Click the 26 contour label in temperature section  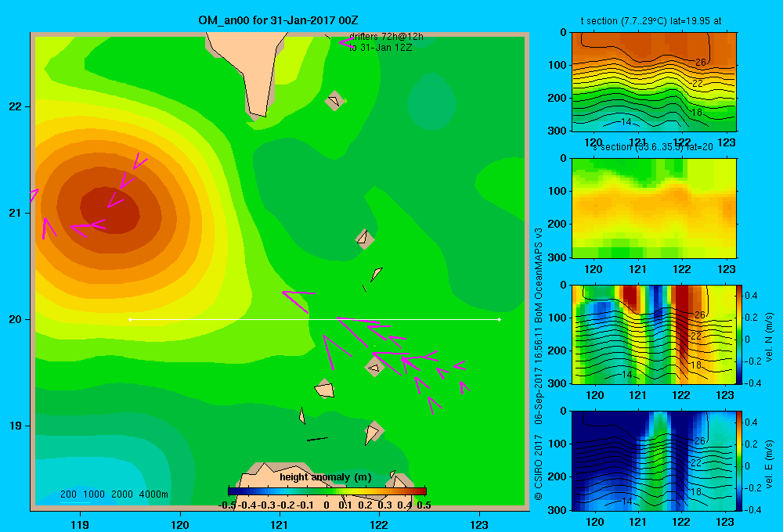701,63
